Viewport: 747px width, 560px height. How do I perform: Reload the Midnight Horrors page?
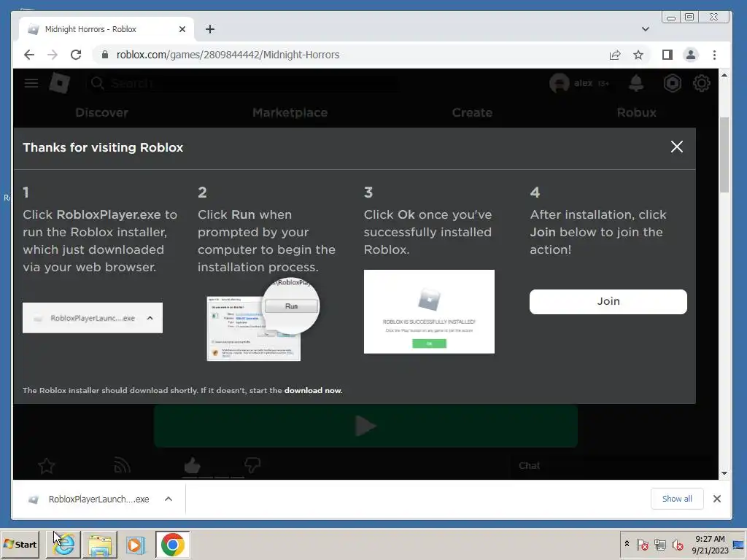(x=76, y=55)
